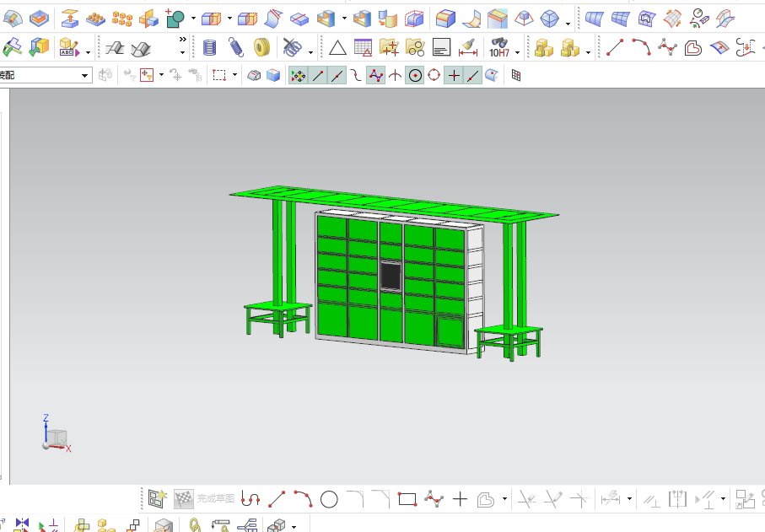Click the Studio Spline icon in top toolbar

tap(667, 47)
